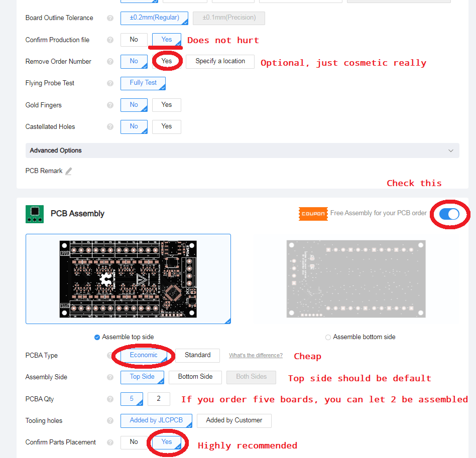
Task: Open the PCBA Qty 2 selector
Action: point(159,399)
